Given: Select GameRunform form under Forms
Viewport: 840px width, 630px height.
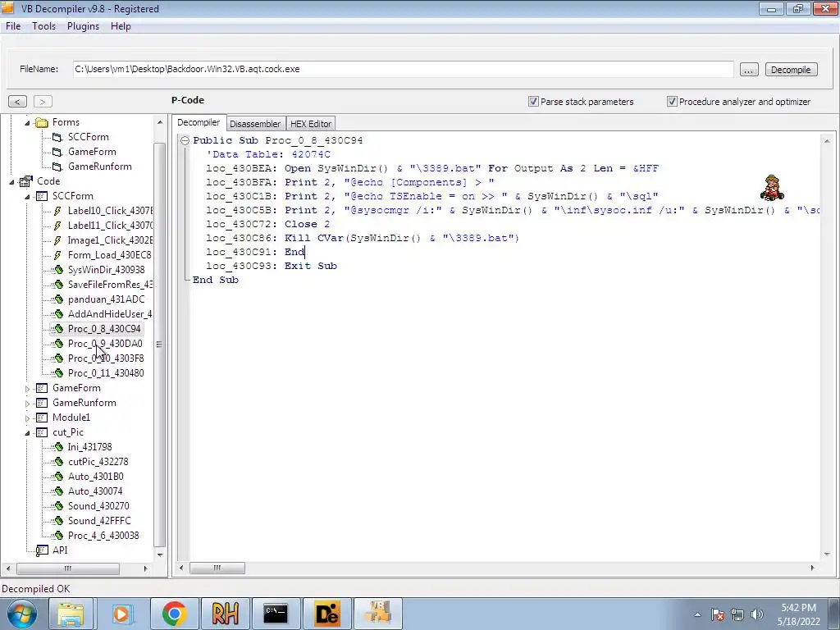Looking at the screenshot, I should pyautogui.click(x=99, y=167).
